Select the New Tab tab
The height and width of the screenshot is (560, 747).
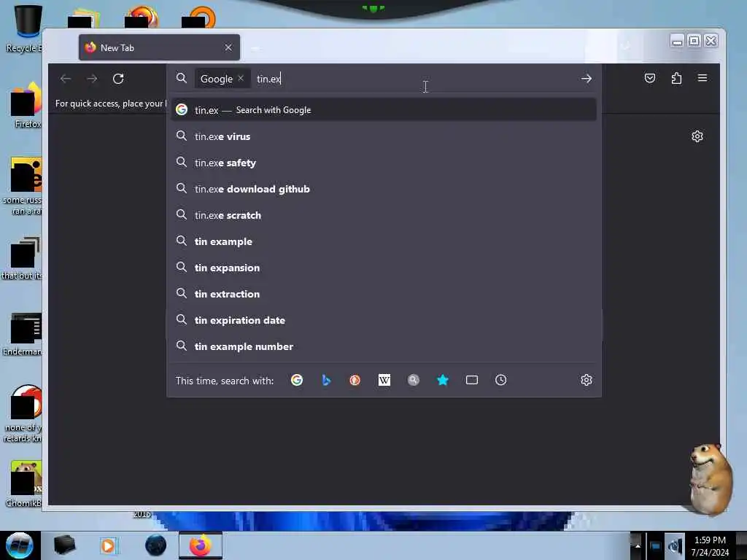pyautogui.click(x=159, y=47)
